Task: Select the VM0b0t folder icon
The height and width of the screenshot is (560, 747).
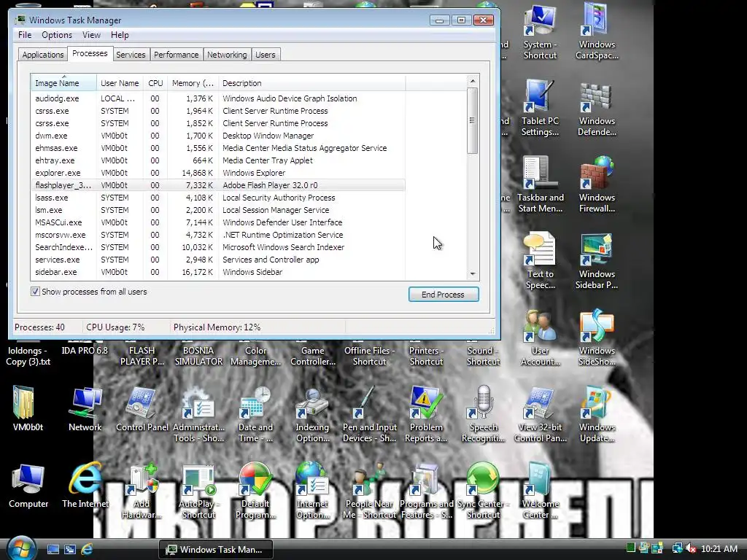Action: click(28, 408)
